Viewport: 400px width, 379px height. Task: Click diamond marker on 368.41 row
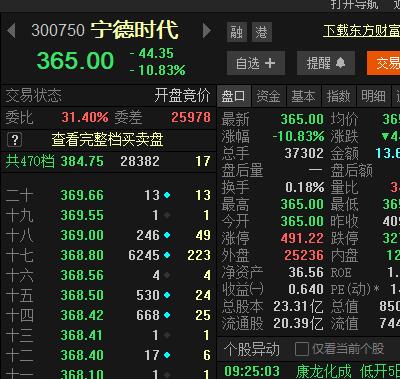(167, 335)
